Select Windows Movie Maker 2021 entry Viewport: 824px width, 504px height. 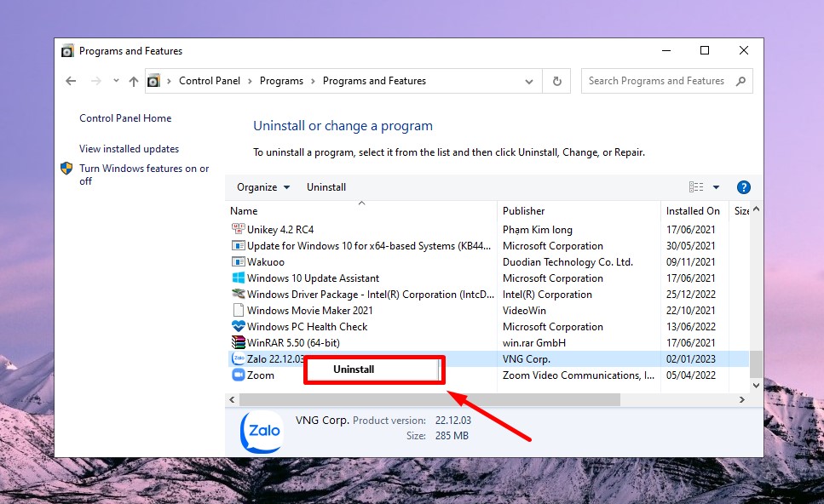pyautogui.click(x=309, y=311)
